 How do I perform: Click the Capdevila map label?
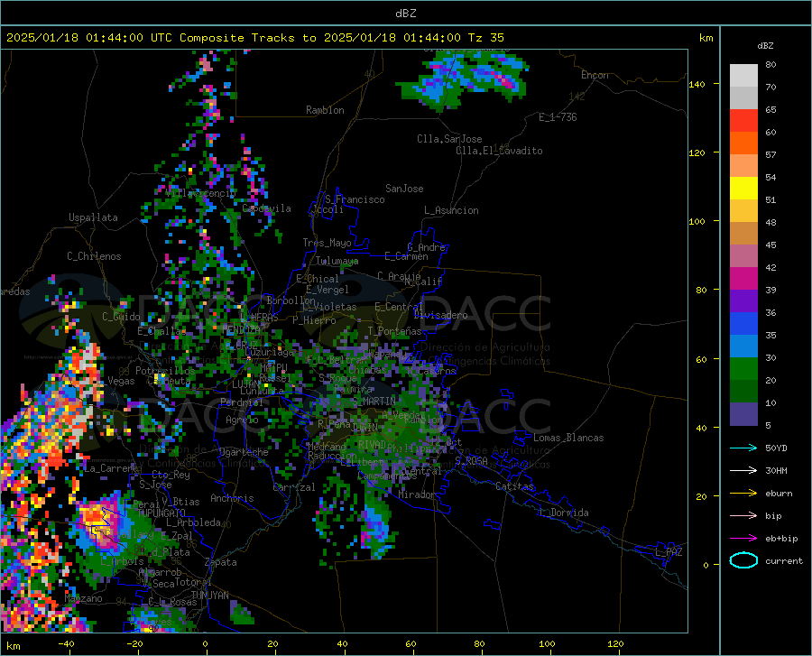[266, 208]
